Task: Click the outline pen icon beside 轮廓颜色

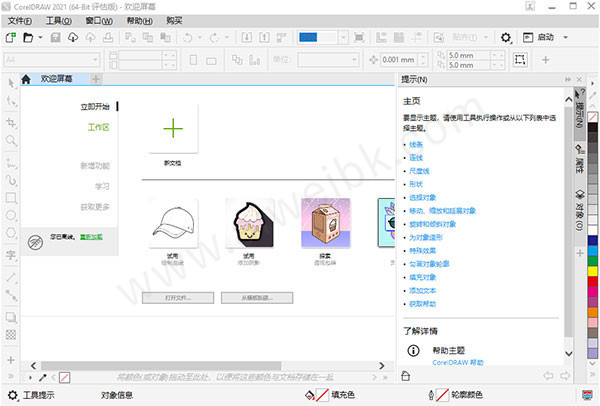Action: point(431,395)
